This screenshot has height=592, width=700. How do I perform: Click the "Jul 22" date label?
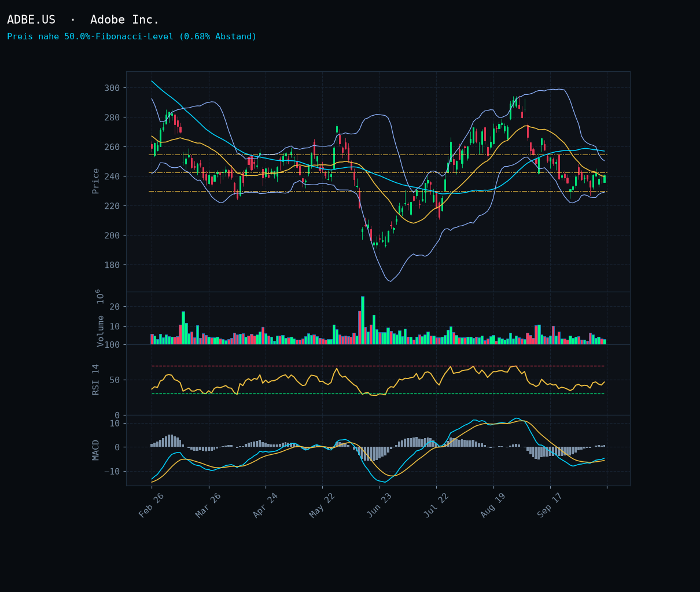click(436, 505)
